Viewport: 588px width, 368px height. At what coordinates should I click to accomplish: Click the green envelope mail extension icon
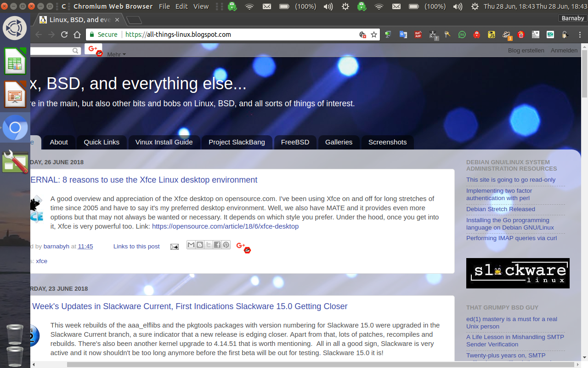(550, 34)
